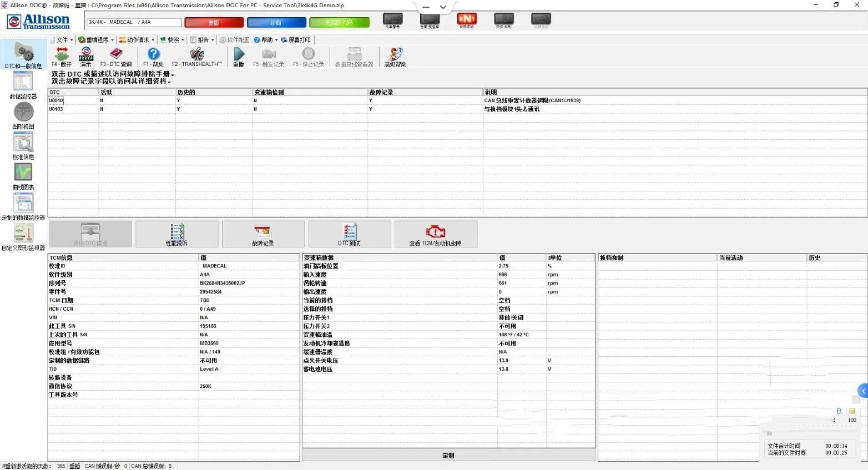
Task: Open F1-帮助 help icon
Action: click(154, 57)
